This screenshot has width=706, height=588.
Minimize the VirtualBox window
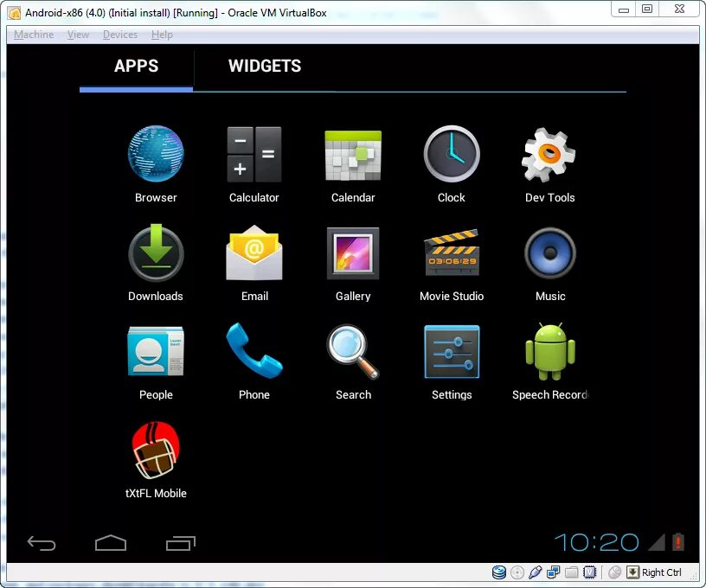[x=623, y=10]
